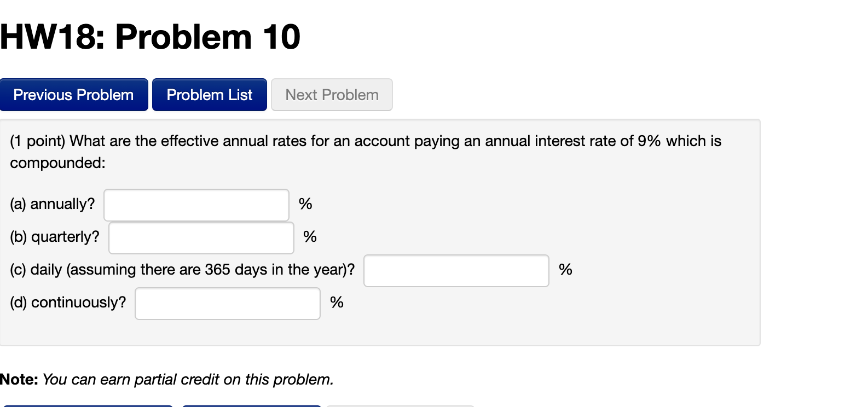This screenshot has width=868, height=407.
Task: Click the partial credit Note text
Action: [x=167, y=379]
